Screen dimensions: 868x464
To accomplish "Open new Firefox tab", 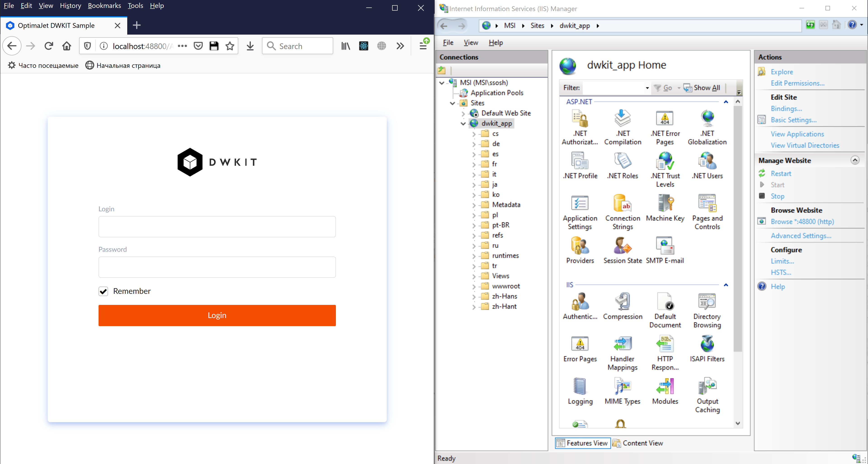I will (137, 25).
